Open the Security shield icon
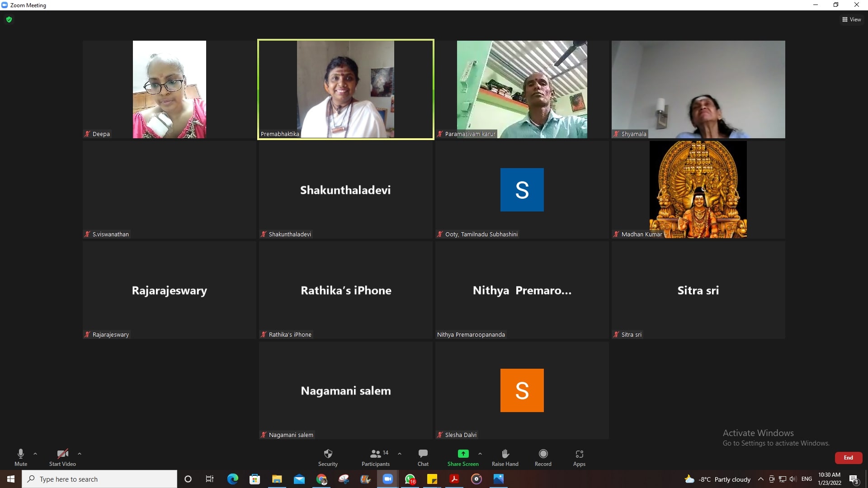The width and height of the screenshot is (868, 488). coord(328,454)
